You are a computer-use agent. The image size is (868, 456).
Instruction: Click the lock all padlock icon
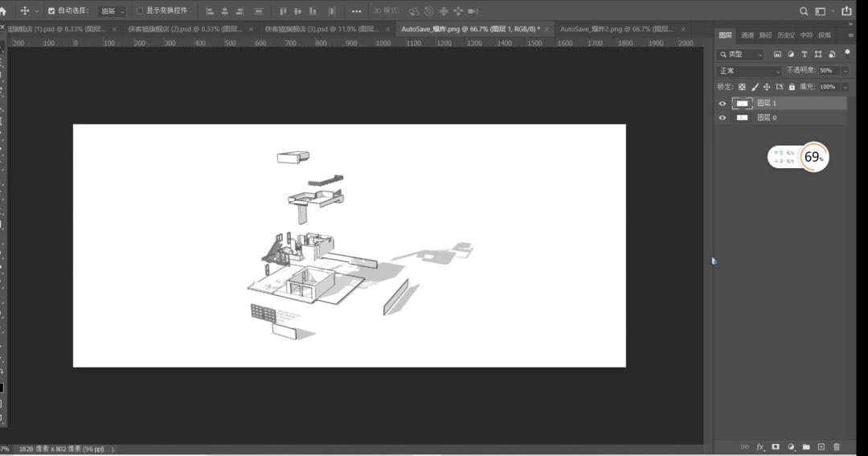(792, 87)
